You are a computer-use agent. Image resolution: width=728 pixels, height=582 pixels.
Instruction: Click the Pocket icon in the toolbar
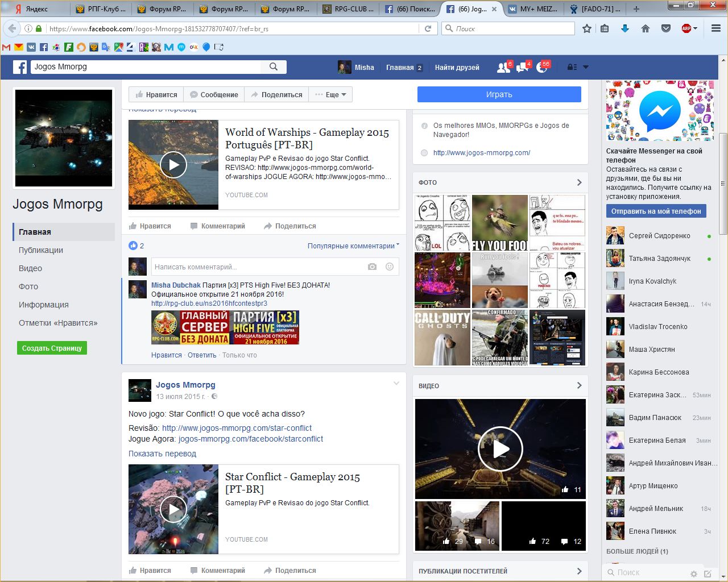click(x=666, y=28)
